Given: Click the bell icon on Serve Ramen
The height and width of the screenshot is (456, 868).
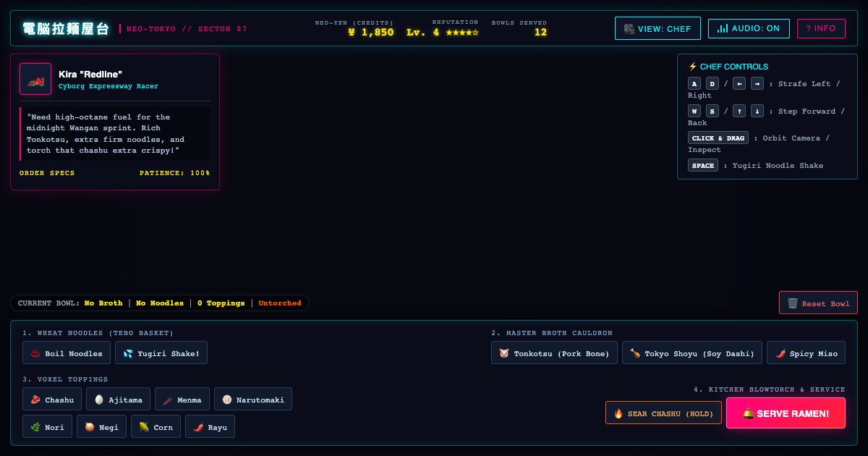Looking at the screenshot, I should [x=748, y=413].
